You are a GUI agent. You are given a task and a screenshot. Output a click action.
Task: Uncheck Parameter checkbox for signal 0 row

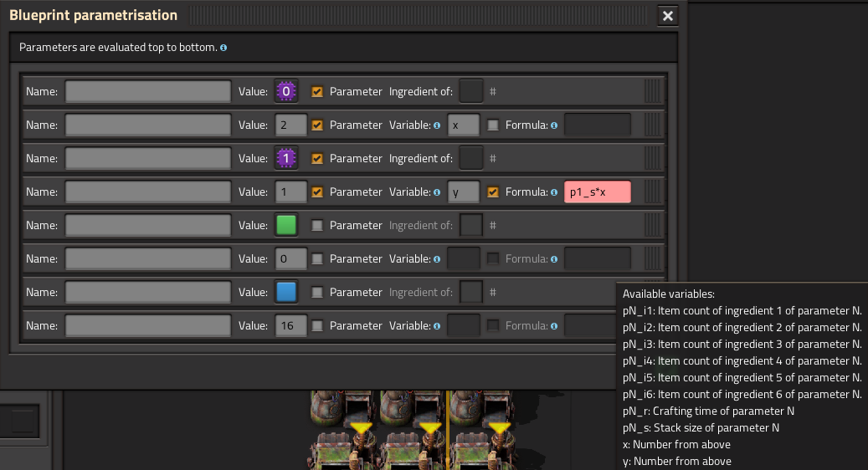pos(317,91)
